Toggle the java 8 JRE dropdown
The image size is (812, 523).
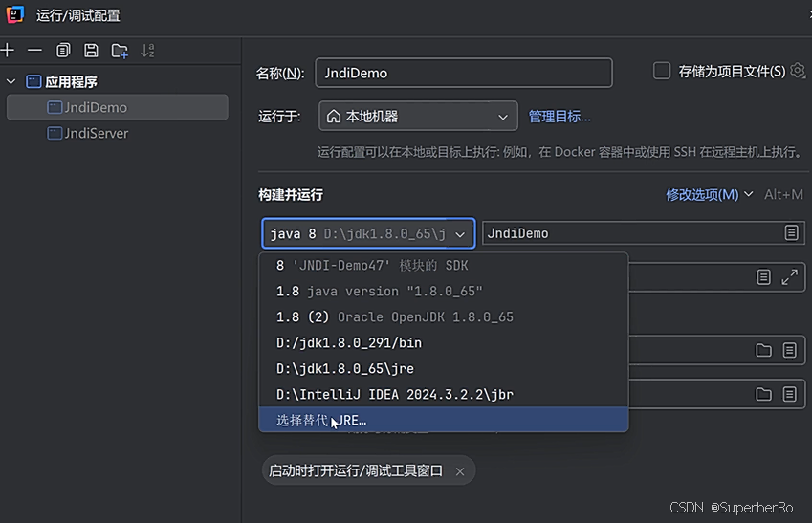click(x=368, y=233)
